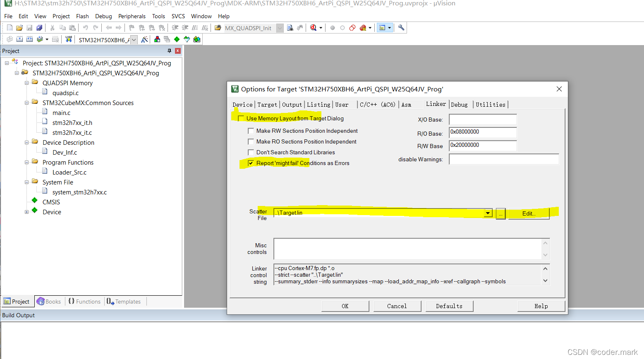644x359 pixels.
Task: Switch to the Books panel tab
Action: point(49,302)
